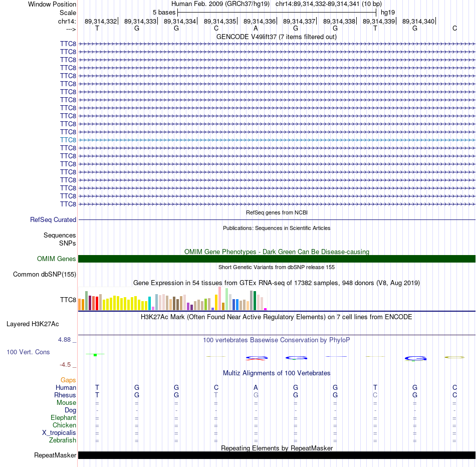Image resolution: width=476 pixels, height=467 pixels.
Task: Click the short magenta last GTEx bar
Action: pos(266,309)
